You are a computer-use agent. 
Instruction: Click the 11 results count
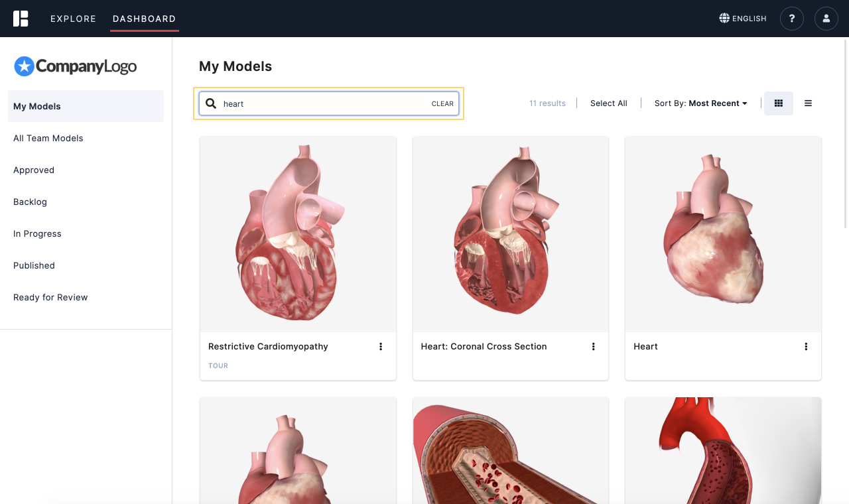click(x=548, y=103)
